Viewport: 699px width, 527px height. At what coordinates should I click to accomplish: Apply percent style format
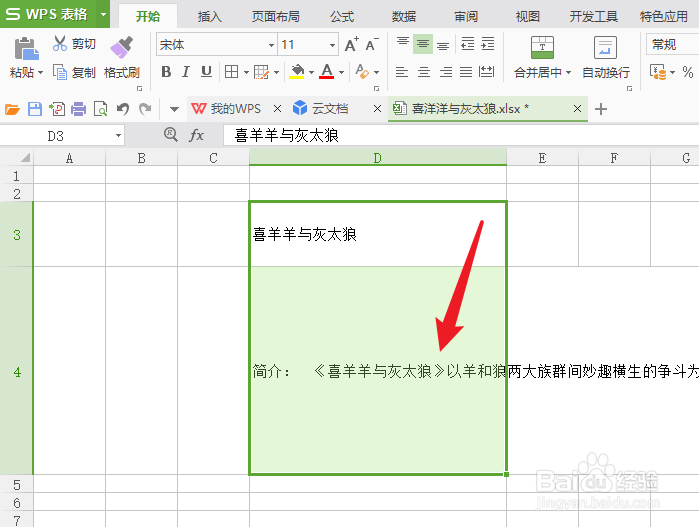point(688,72)
